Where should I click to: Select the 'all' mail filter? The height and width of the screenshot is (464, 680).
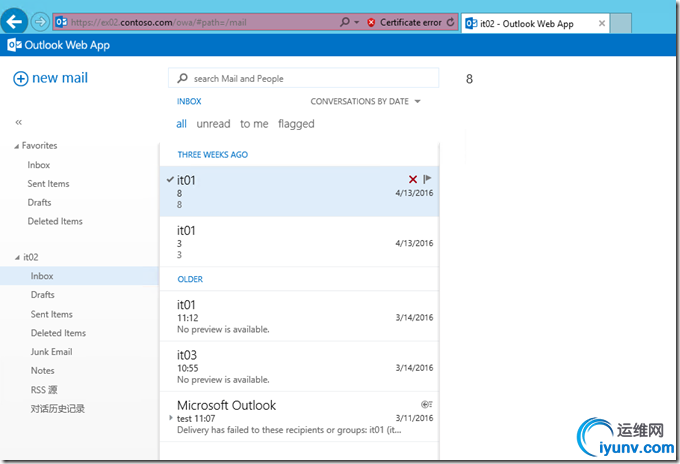(x=181, y=124)
